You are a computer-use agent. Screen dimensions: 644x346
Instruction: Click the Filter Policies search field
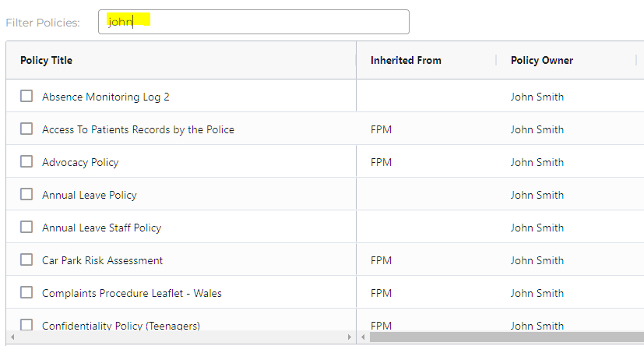point(253,22)
